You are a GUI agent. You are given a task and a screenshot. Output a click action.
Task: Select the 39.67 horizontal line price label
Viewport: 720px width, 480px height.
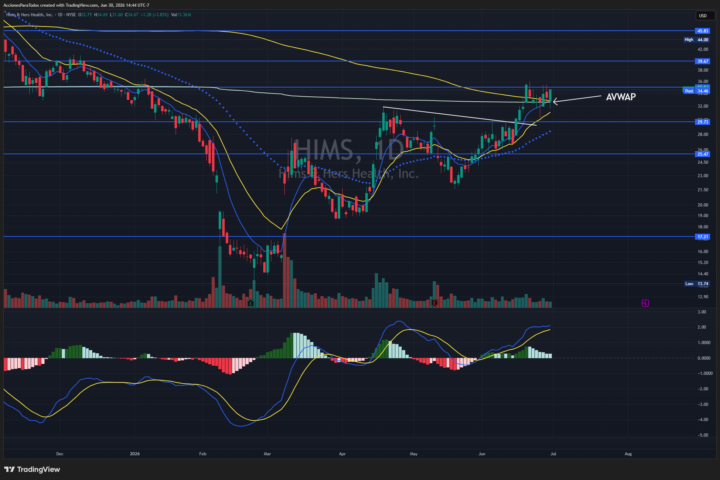click(x=703, y=61)
